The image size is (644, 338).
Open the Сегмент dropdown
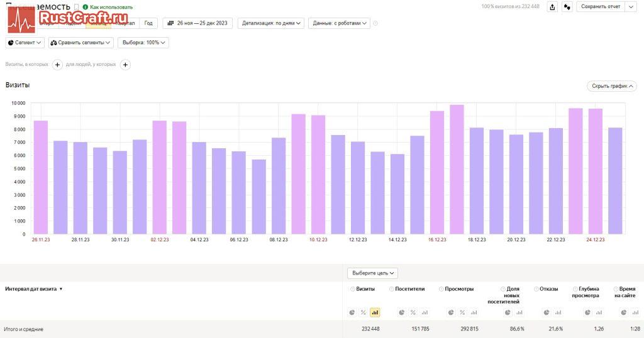pos(25,43)
